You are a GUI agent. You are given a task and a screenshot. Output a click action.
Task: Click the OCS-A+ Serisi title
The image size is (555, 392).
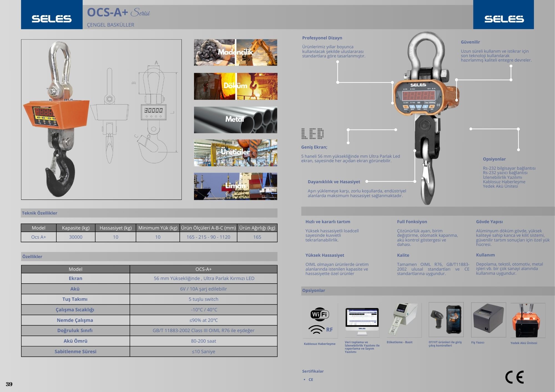(x=118, y=12)
